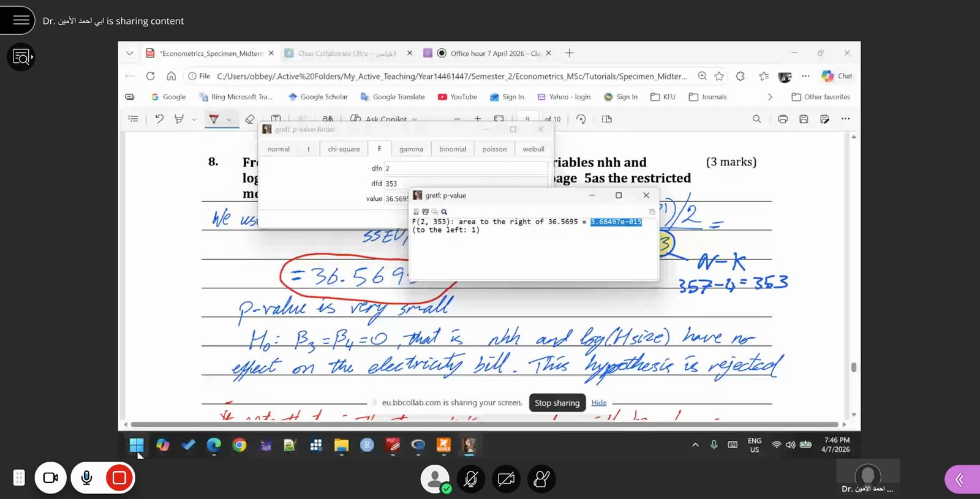Select the chi-square tab in p-value finder
This screenshot has width=980, height=499.
344,149
